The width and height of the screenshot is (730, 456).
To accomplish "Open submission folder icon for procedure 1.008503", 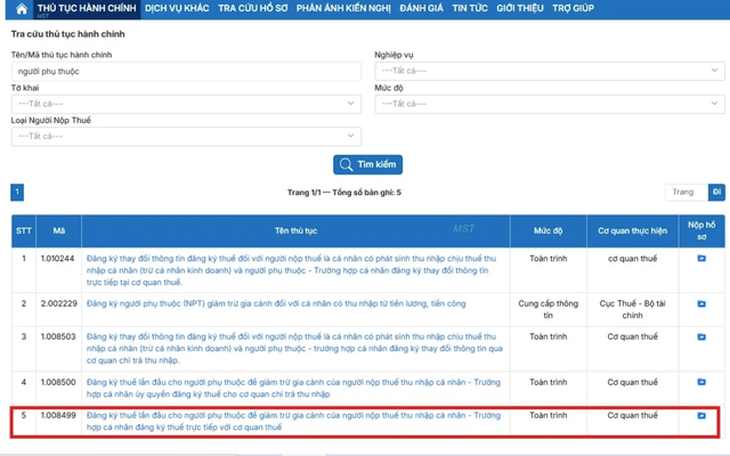I will 701,337.
